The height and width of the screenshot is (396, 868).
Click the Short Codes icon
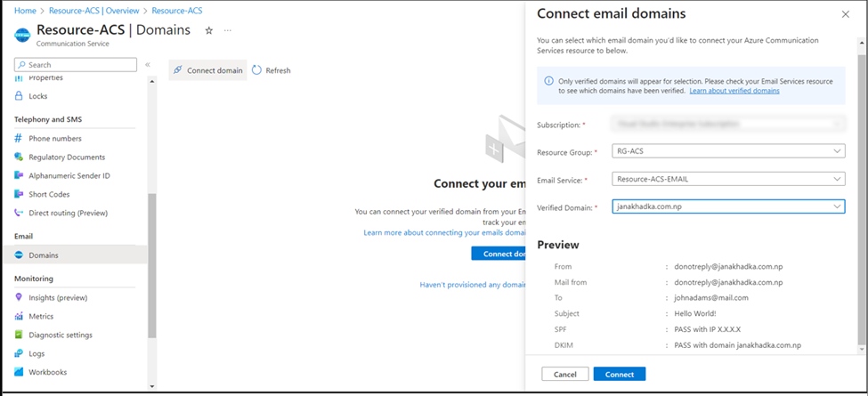(x=19, y=194)
